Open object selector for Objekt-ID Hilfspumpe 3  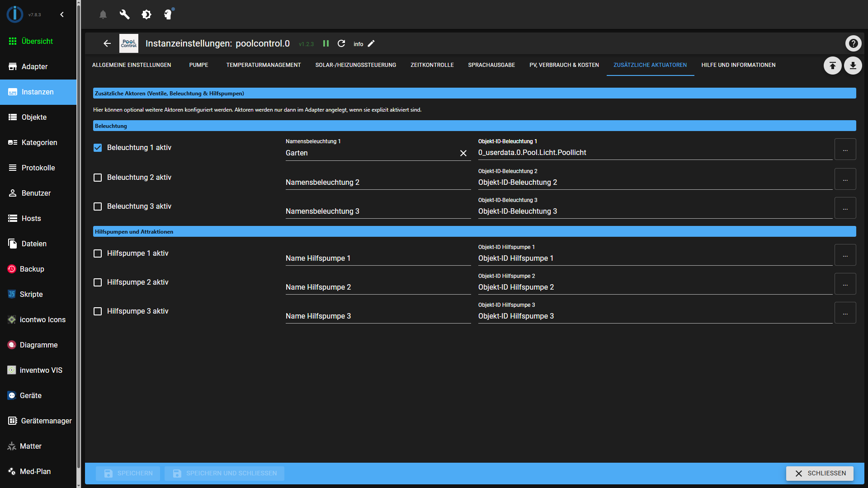point(845,312)
